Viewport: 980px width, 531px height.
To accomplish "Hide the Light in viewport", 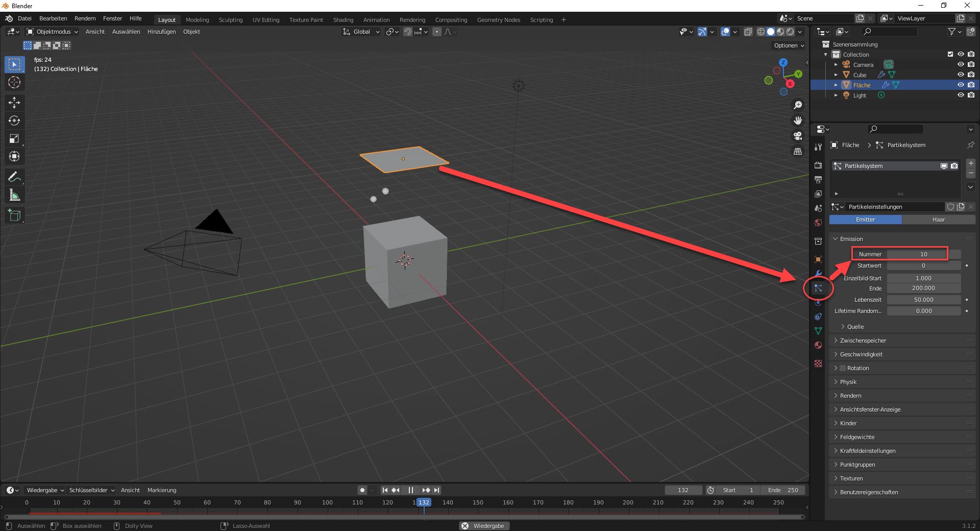I will [961, 95].
